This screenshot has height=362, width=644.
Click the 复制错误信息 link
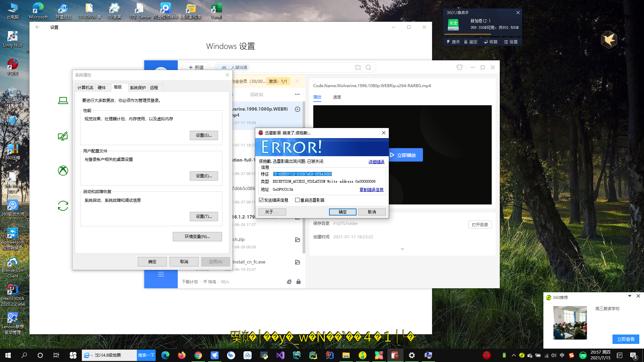tap(371, 190)
